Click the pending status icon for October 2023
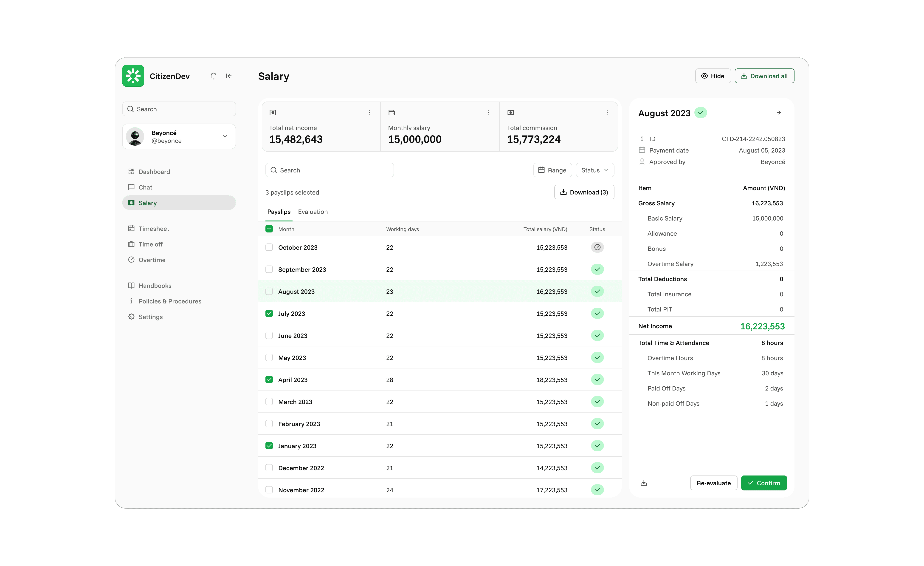924x566 pixels. point(597,247)
